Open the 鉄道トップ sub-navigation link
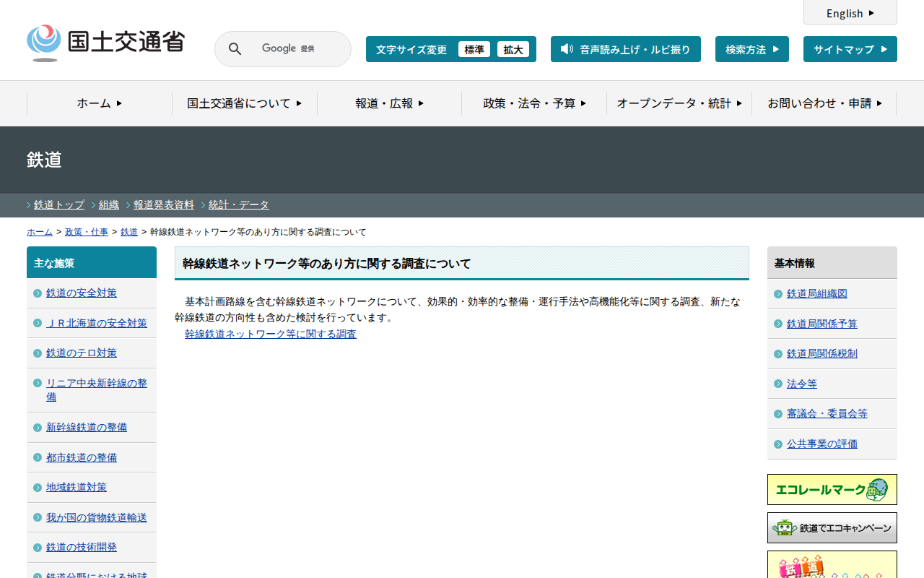Image resolution: width=924 pixels, height=578 pixels. click(59, 205)
